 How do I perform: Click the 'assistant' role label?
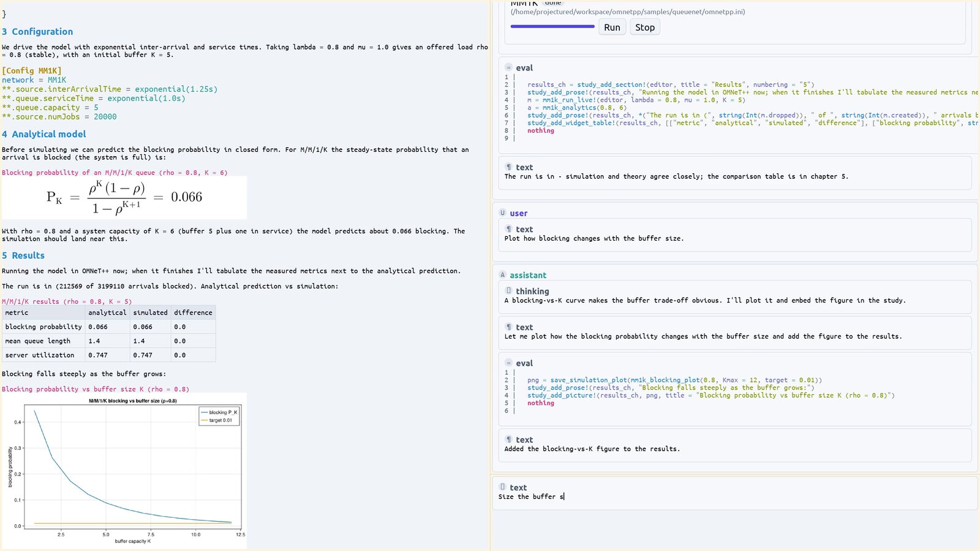[528, 275]
